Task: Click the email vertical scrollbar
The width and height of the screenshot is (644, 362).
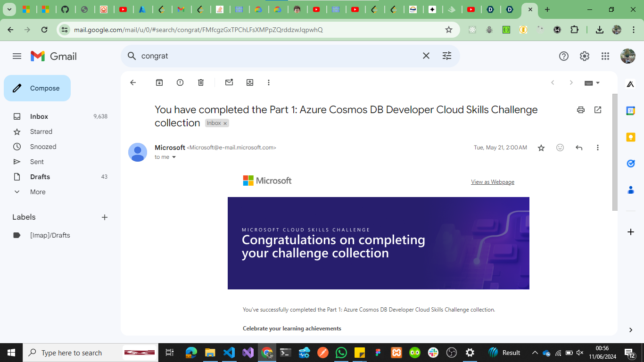Action: [x=615, y=152]
